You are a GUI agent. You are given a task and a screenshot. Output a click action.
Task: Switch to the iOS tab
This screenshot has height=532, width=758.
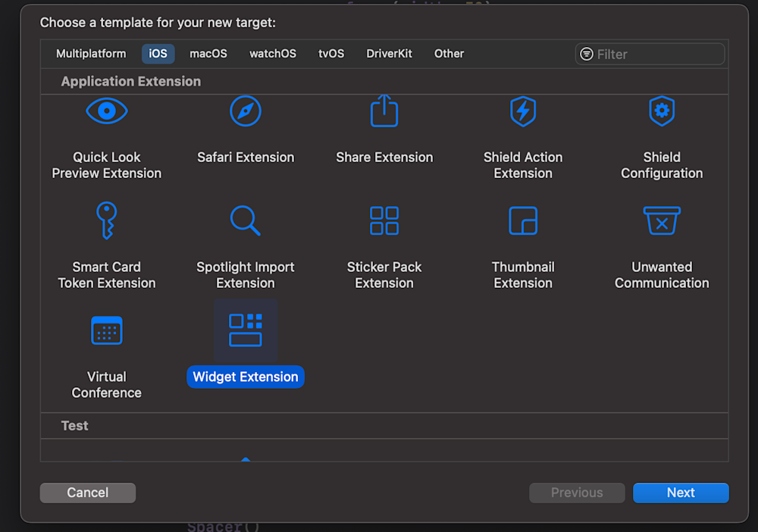(158, 54)
